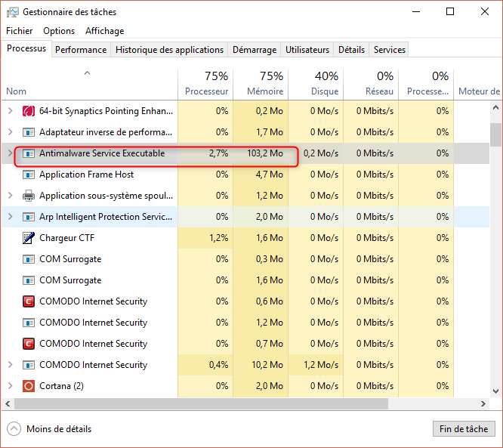Viewport: 503px width, 448px height.
Task: Sort by the Mémoire column header
Action: 261,84
